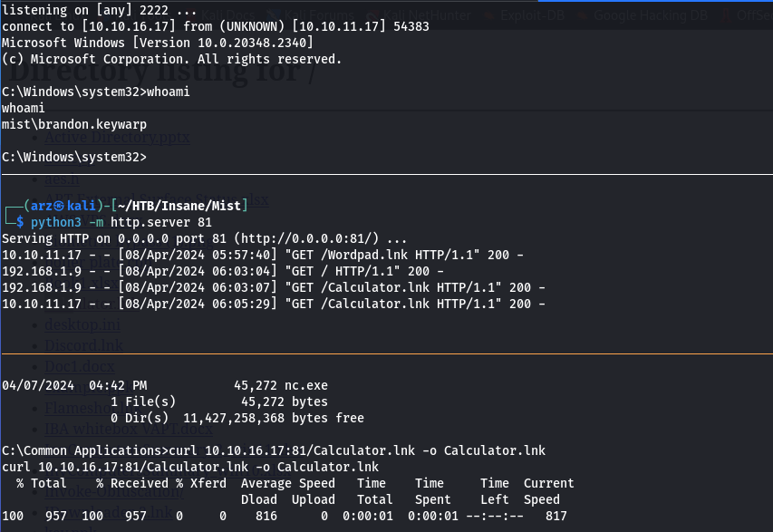
Task: Open Kali Forums bookmark in background browser
Action: pyautogui.click(x=313, y=15)
